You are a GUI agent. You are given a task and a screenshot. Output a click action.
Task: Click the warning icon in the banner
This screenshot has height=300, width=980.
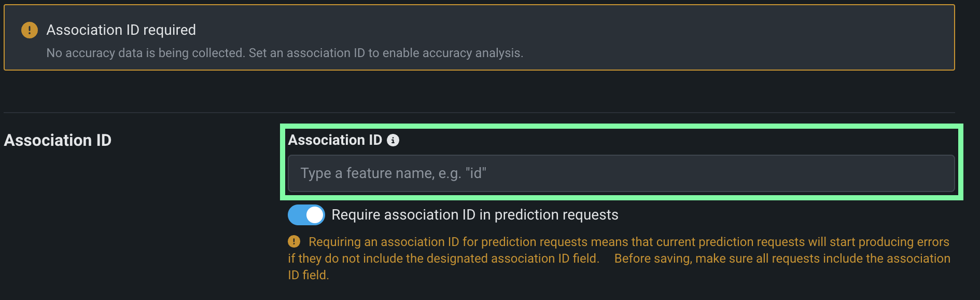30,30
